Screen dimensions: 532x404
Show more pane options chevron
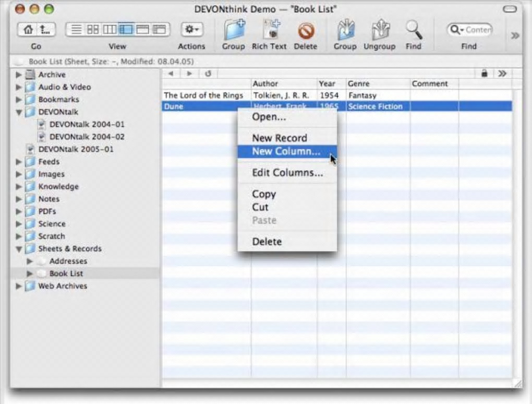tap(502, 73)
